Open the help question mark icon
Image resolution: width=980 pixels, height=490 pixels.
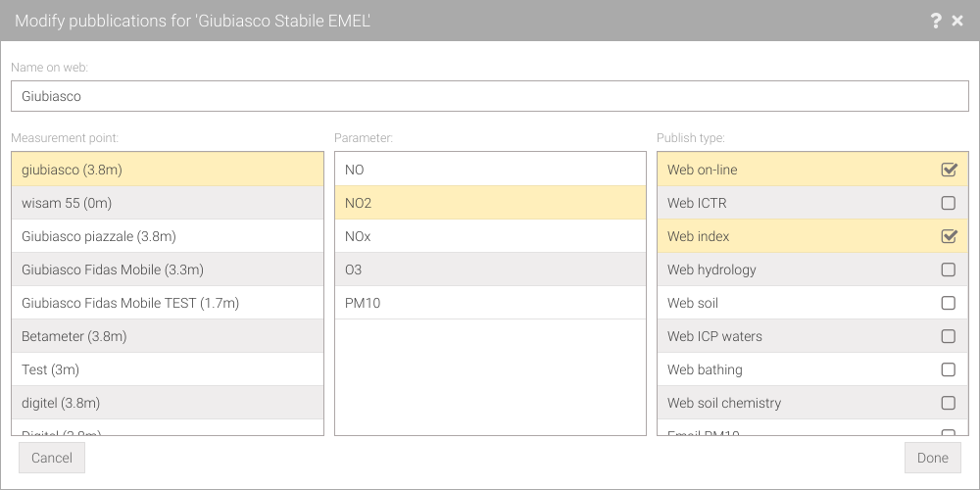tap(936, 22)
